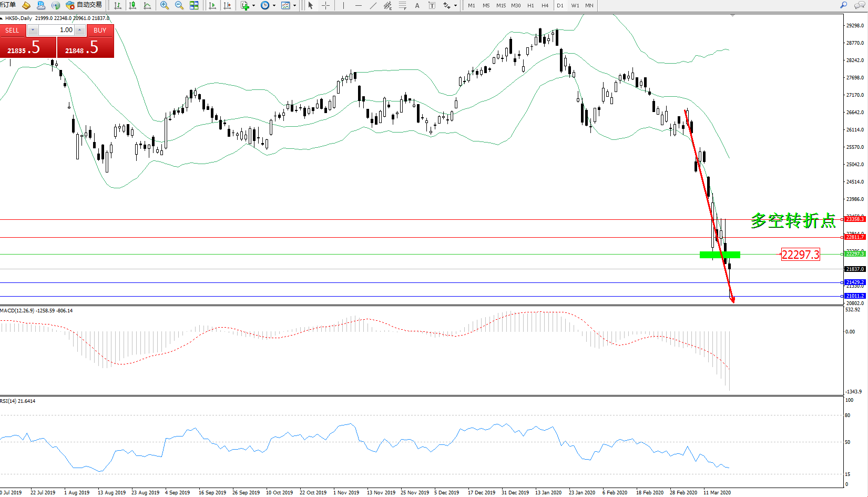
Task: Open the add indicators dropdown arrow
Action: pyautogui.click(x=253, y=5)
